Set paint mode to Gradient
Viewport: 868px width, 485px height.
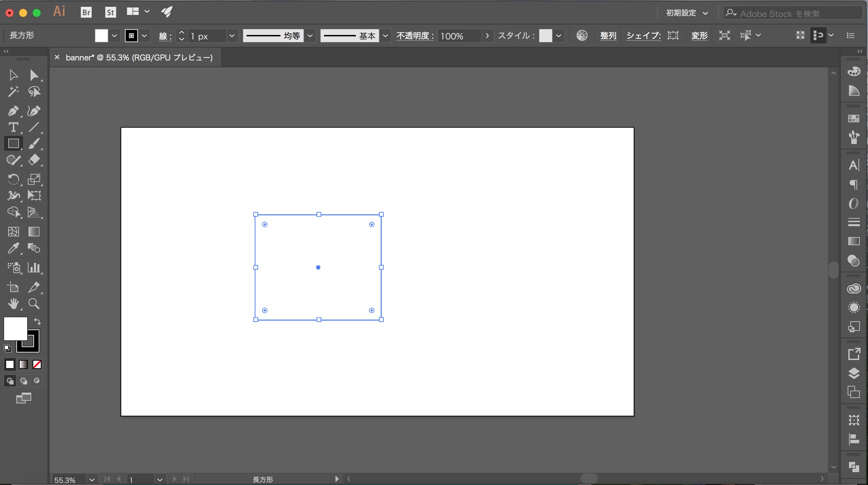(x=23, y=364)
